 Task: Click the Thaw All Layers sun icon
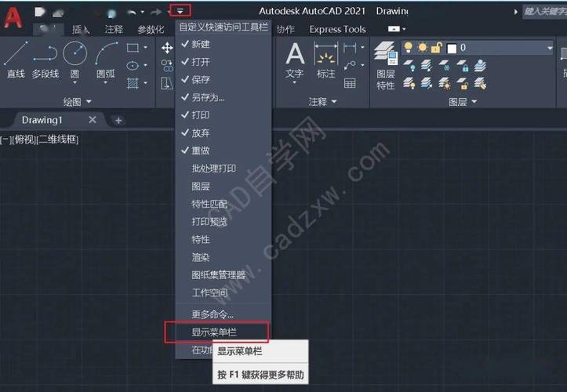coord(445,84)
